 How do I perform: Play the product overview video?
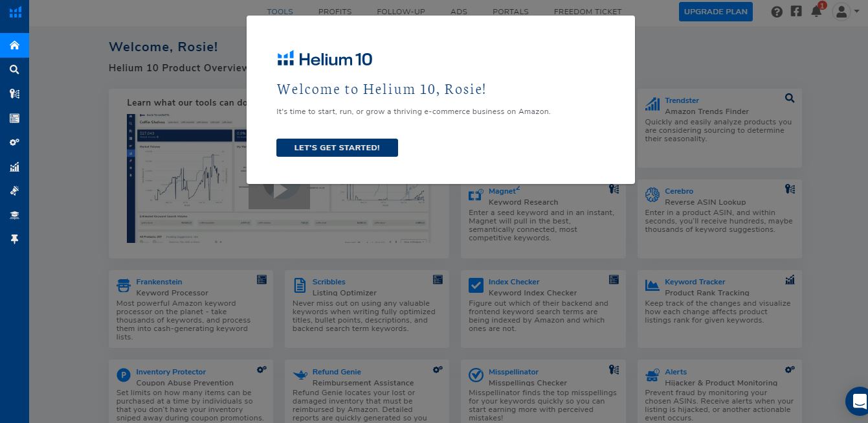pos(280,189)
